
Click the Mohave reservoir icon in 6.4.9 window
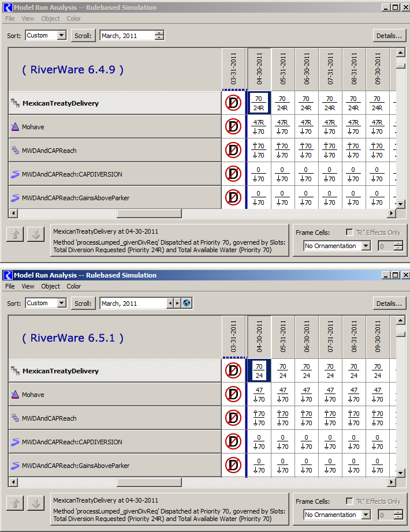click(15, 127)
